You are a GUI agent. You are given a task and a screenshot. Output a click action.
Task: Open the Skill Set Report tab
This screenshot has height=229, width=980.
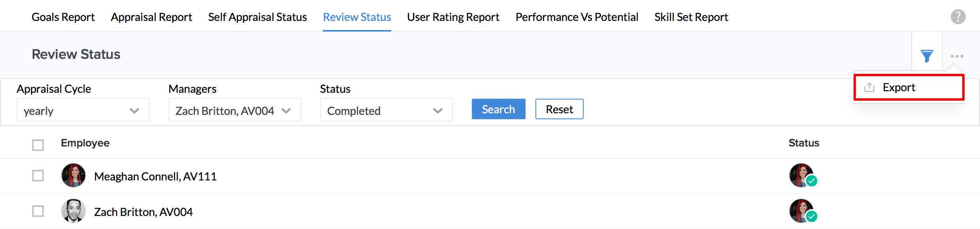pos(691,17)
